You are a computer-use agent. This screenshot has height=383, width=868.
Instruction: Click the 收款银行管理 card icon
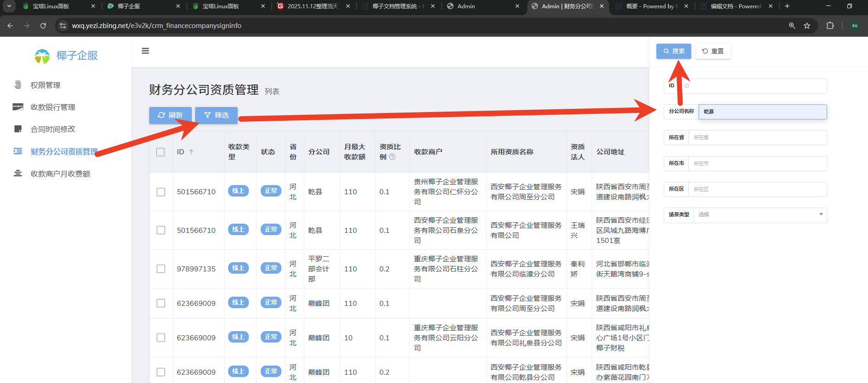click(18, 107)
